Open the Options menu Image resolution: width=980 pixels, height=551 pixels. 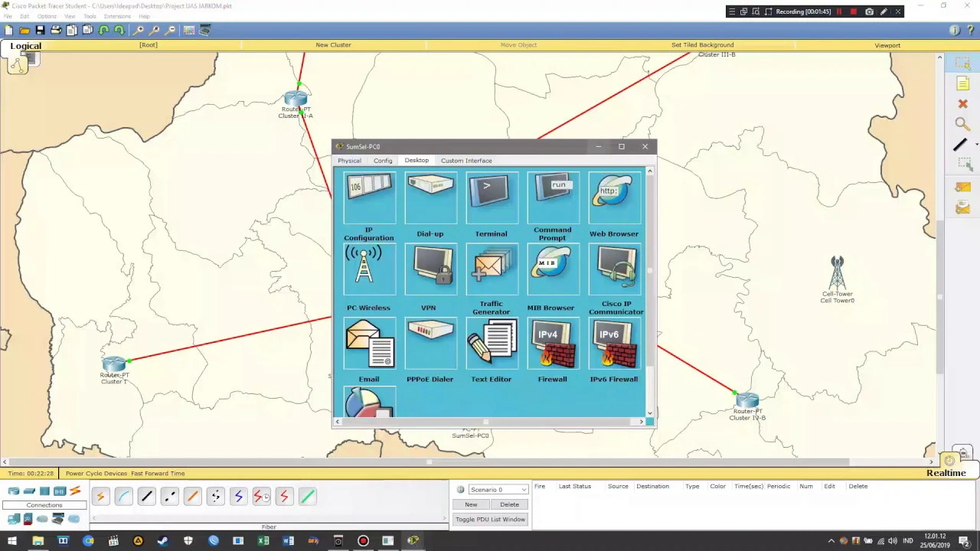47,16
